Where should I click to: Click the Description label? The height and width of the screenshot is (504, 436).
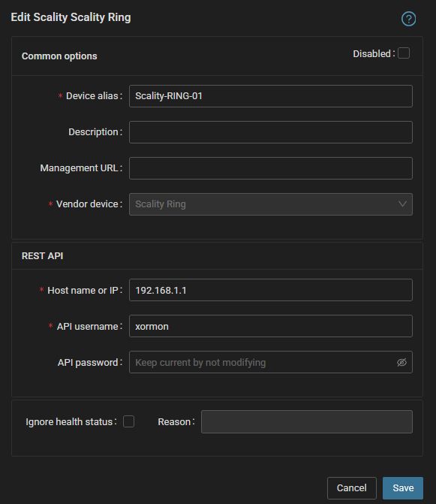pyautogui.click(x=93, y=132)
